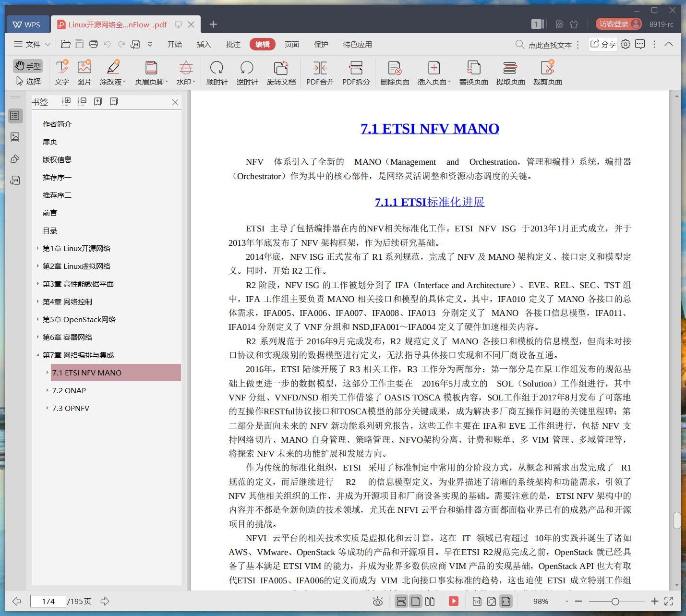Collapse 第7章 网络编排与集成 bookmark
Screen dimensions: 686x616
38,355
